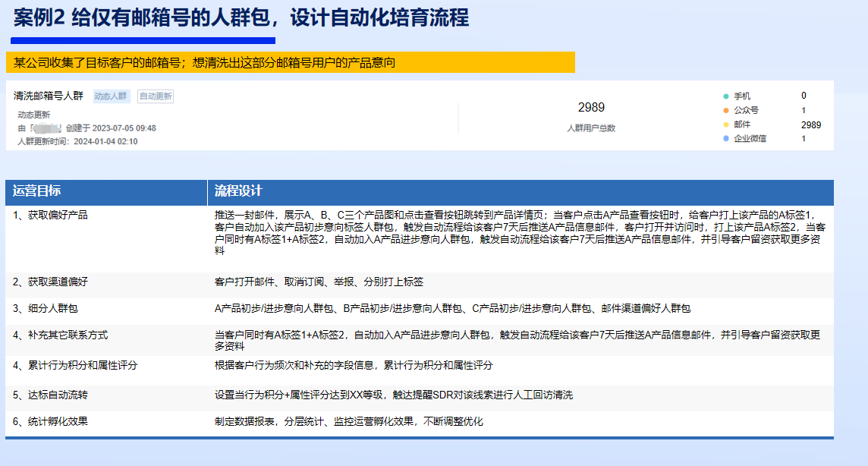Click the slide title 案例2
The image size is (868, 466).
tap(241, 17)
